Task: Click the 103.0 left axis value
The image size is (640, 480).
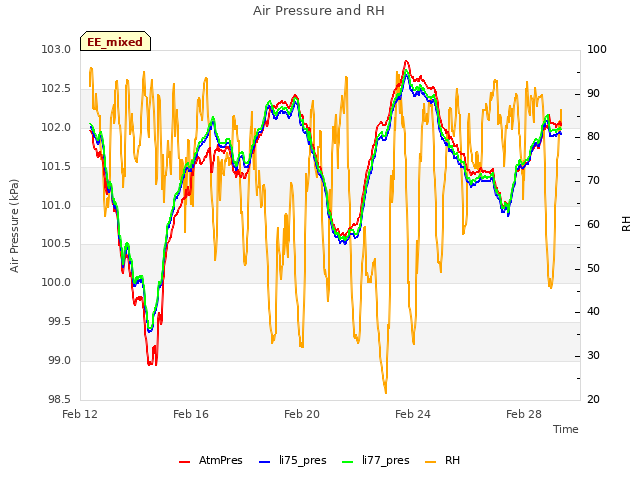Action: [x=56, y=49]
